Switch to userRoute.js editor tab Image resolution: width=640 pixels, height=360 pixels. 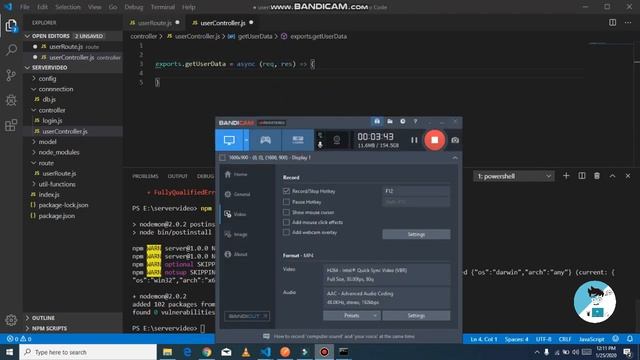(x=155, y=23)
